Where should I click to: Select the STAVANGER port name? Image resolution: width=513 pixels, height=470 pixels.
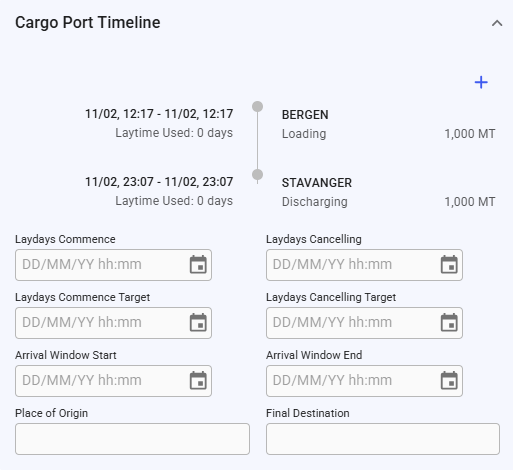point(317,183)
